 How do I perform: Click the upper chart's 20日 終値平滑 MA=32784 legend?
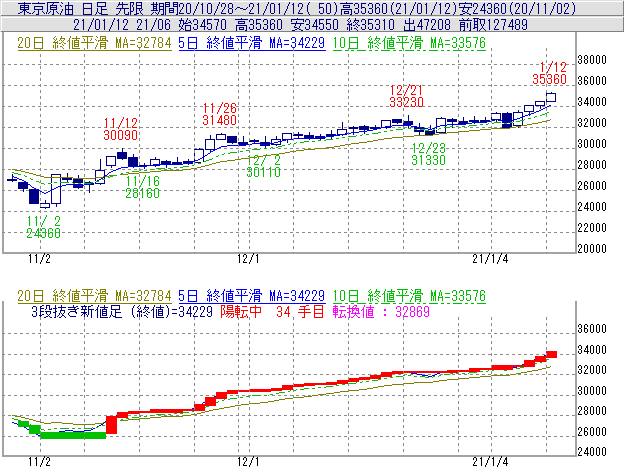point(94,43)
